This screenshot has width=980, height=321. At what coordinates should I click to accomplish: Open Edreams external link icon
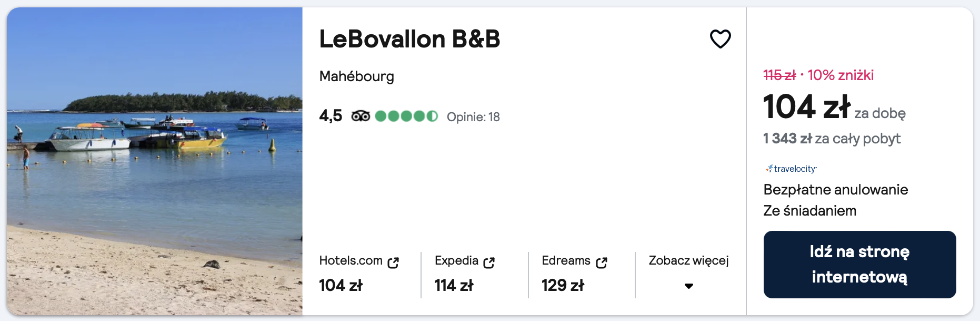coord(602,262)
